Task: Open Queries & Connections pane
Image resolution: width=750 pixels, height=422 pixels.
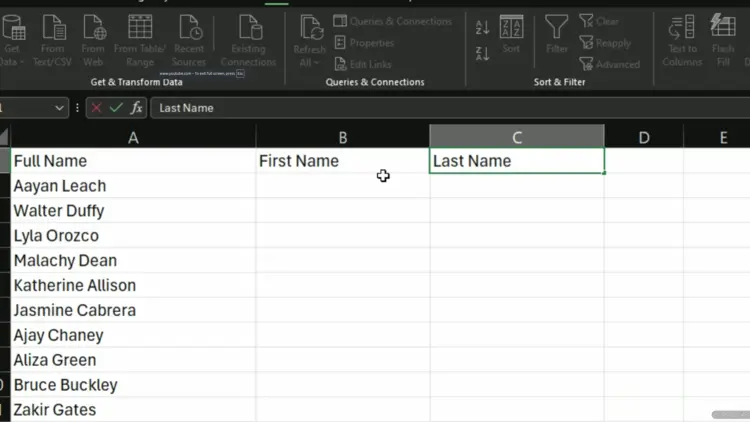Action: [x=393, y=21]
